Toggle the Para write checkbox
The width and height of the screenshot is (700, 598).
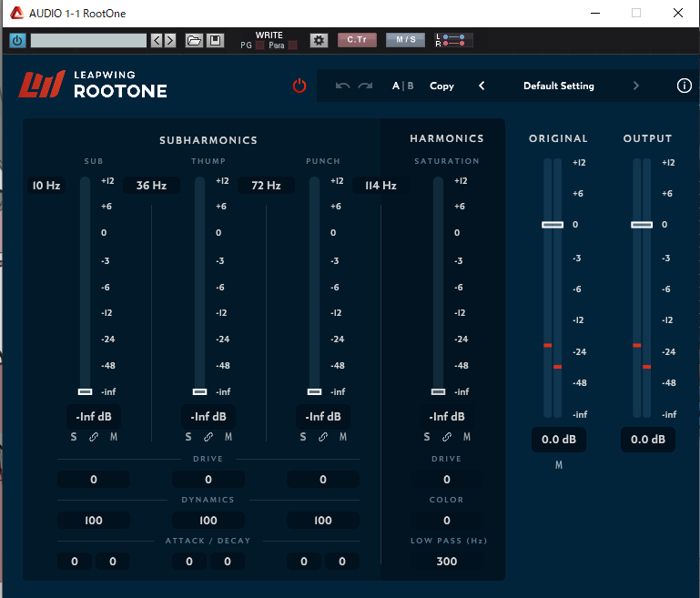tap(293, 46)
